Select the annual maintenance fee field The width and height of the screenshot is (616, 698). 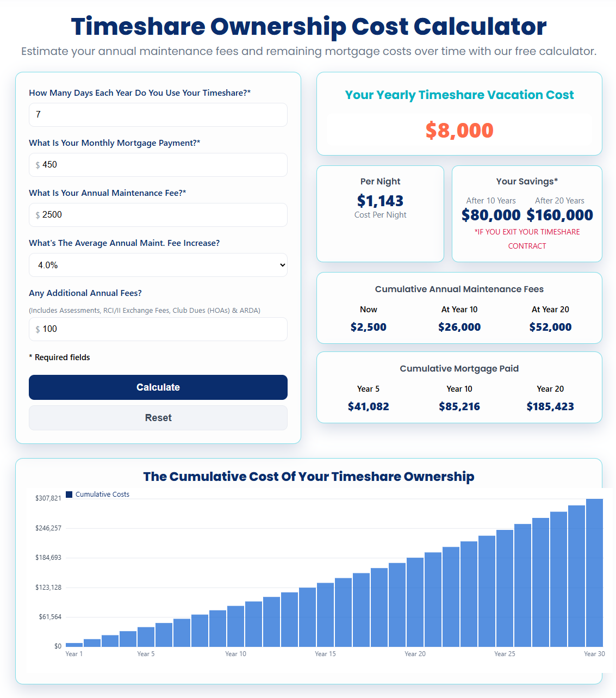tap(163, 215)
